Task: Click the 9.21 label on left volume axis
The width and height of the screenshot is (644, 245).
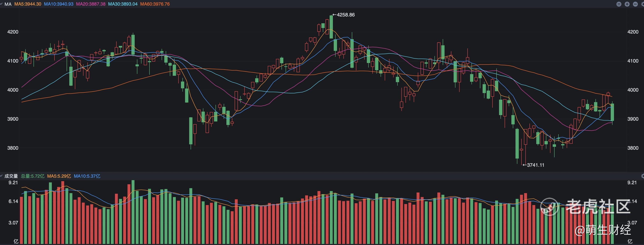Action: [13, 182]
